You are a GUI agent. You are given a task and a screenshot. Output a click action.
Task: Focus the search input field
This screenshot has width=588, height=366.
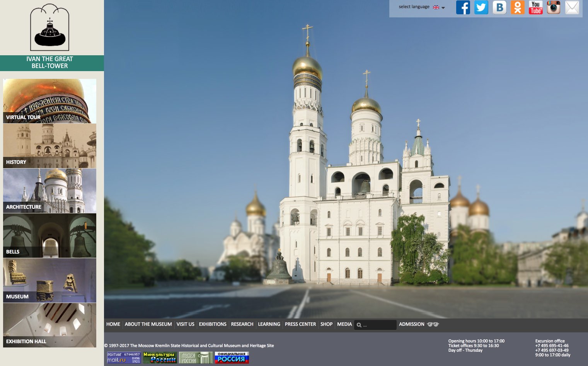pyautogui.click(x=375, y=325)
